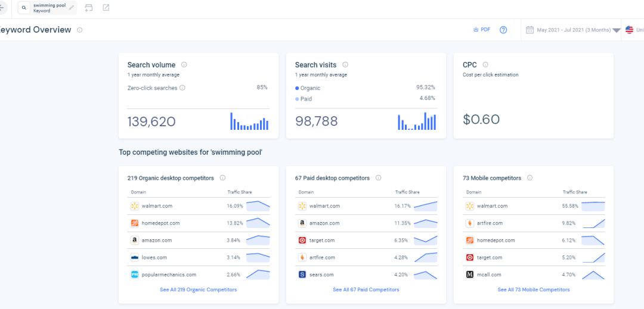Click info icon beside CPC title

485,65
